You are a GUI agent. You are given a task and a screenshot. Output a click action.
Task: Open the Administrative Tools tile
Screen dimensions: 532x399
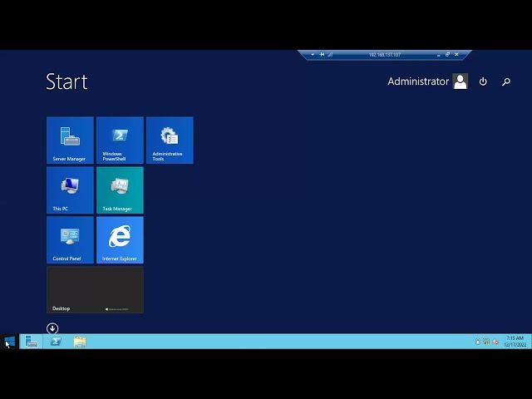[170, 140]
